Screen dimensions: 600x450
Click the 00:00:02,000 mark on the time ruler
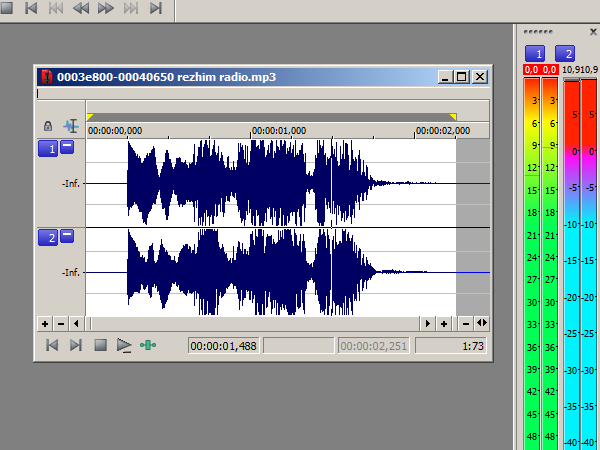coord(443,131)
